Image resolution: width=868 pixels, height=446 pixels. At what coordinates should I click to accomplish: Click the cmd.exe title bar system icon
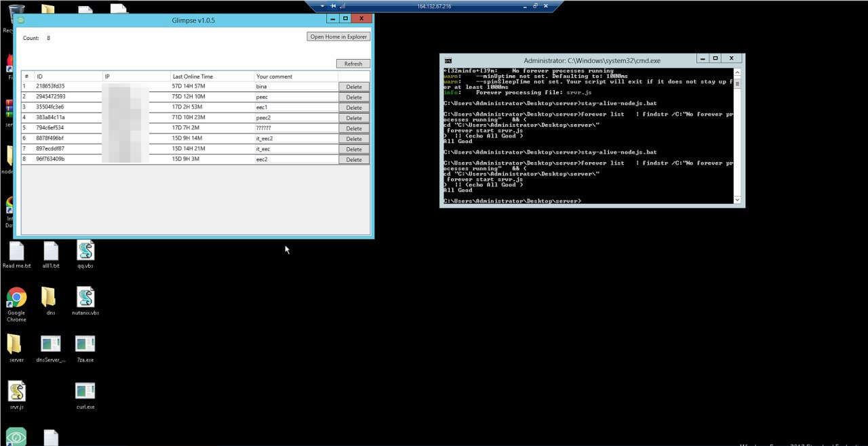tap(448, 60)
